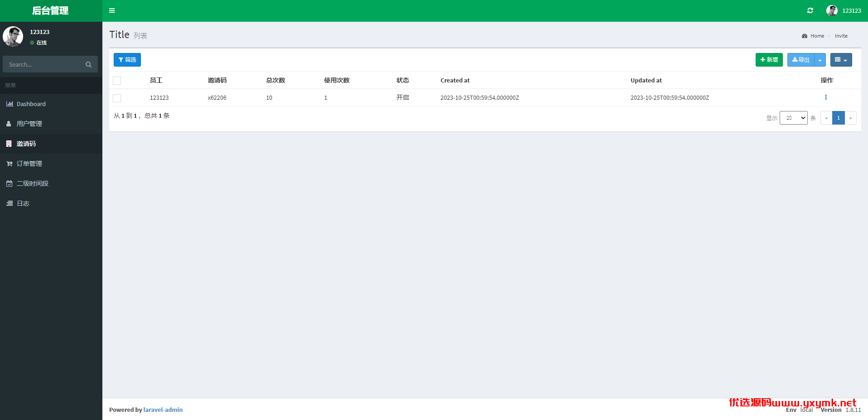Image resolution: width=868 pixels, height=420 pixels.
Task: Tick the select-all checkbox in table header
Action: [x=117, y=81]
